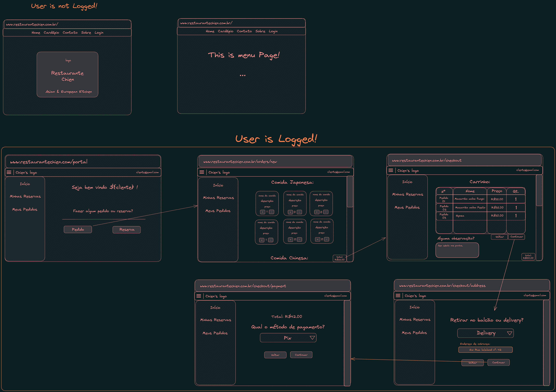Click Cardápio in first logged-out navbar
Image resolution: width=556 pixels, height=392 pixels.
tap(51, 33)
